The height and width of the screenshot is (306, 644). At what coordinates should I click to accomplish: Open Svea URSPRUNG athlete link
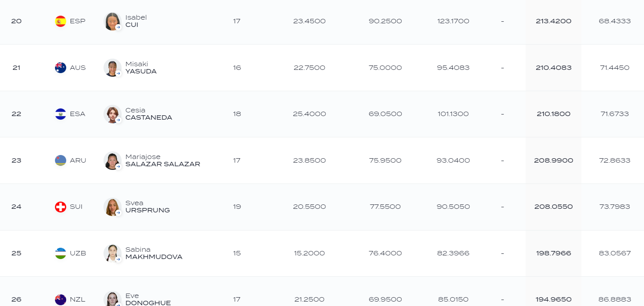click(147, 207)
